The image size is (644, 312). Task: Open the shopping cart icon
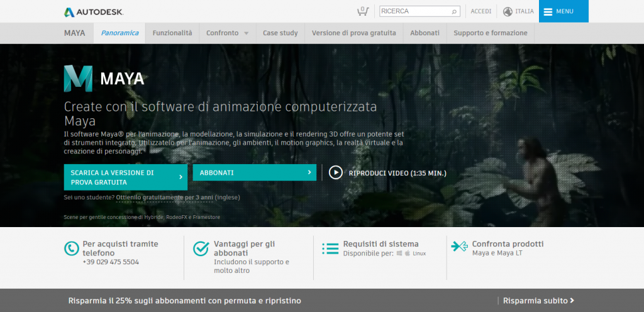coord(363,11)
